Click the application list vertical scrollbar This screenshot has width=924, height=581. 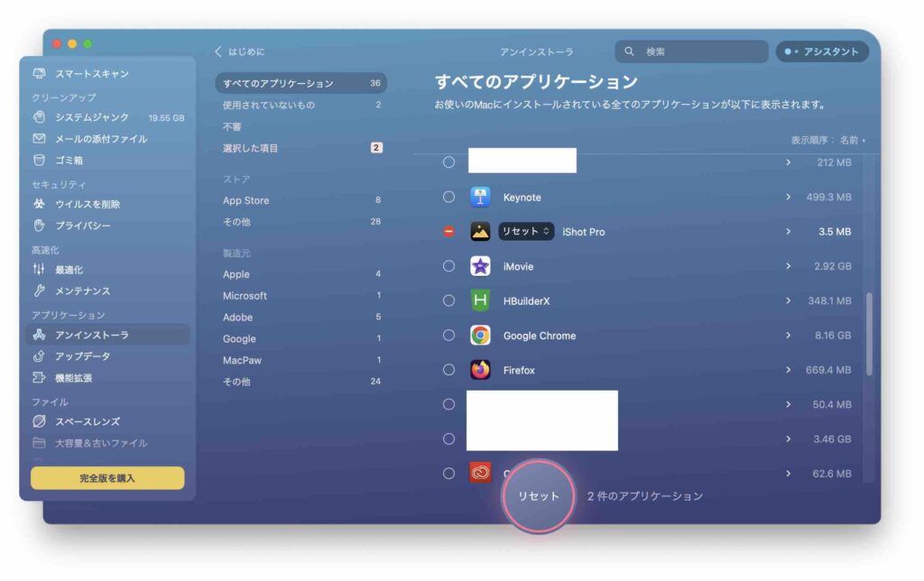coord(869,333)
